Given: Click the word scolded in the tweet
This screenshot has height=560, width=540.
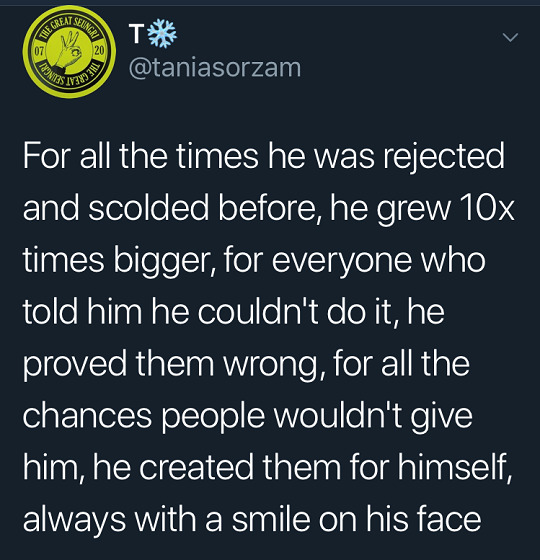Looking at the screenshot, I should tap(148, 208).
